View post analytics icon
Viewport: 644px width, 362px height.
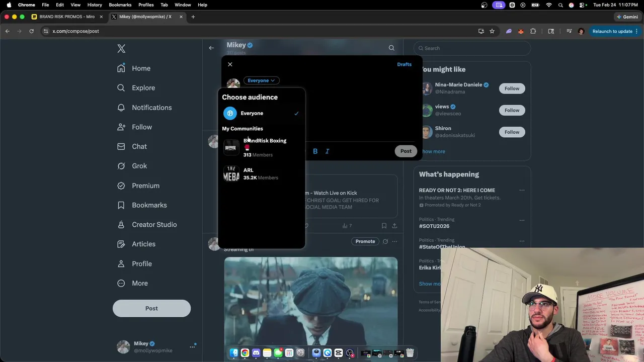(x=347, y=226)
